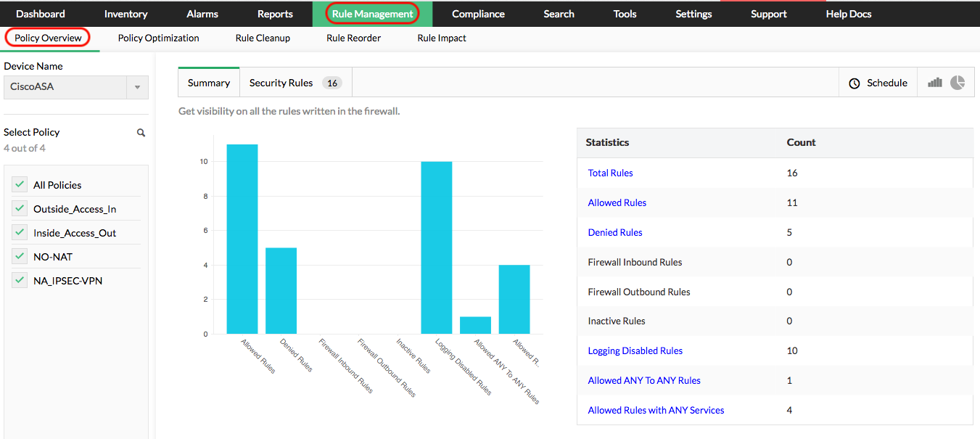Open the Policy Optimization sub-tab
980x439 pixels.
(158, 38)
